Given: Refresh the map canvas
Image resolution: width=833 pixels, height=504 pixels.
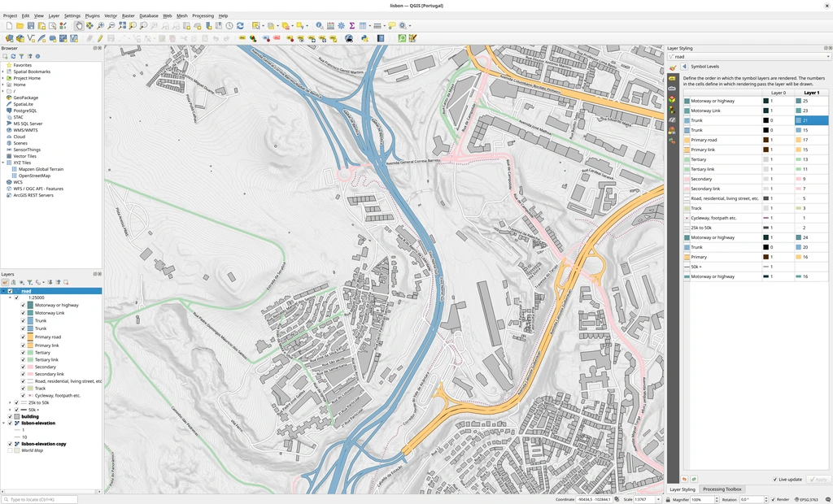Looking at the screenshot, I should (240, 26).
